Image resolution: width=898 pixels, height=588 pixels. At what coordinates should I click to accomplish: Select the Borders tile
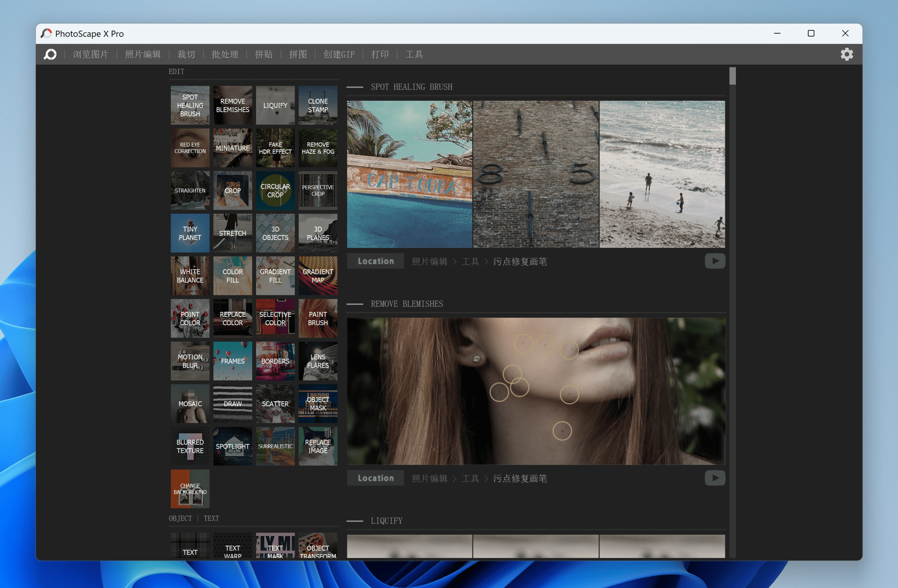pos(275,361)
